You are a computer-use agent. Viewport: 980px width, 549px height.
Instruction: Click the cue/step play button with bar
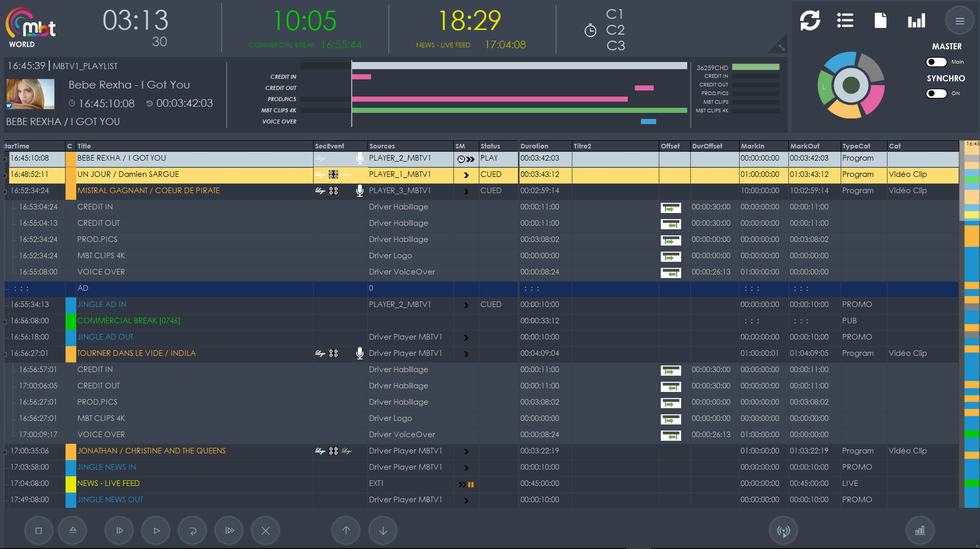pyautogui.click(x=119, y=531)
